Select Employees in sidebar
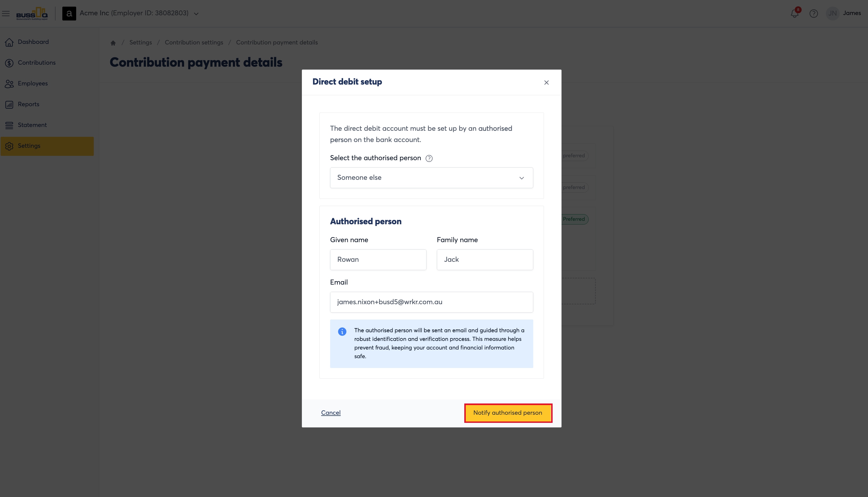868x497 pixels. click(33, 84)
